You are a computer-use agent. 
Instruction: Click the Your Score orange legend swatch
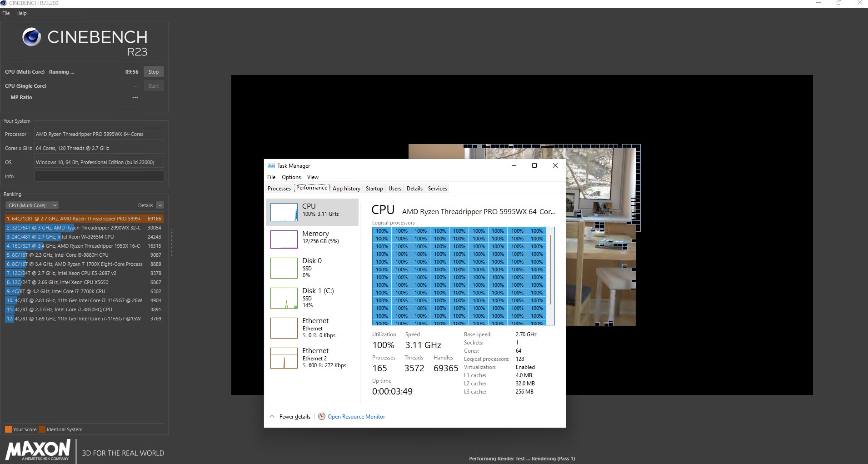pyautogui.click(x=8, y=429)
